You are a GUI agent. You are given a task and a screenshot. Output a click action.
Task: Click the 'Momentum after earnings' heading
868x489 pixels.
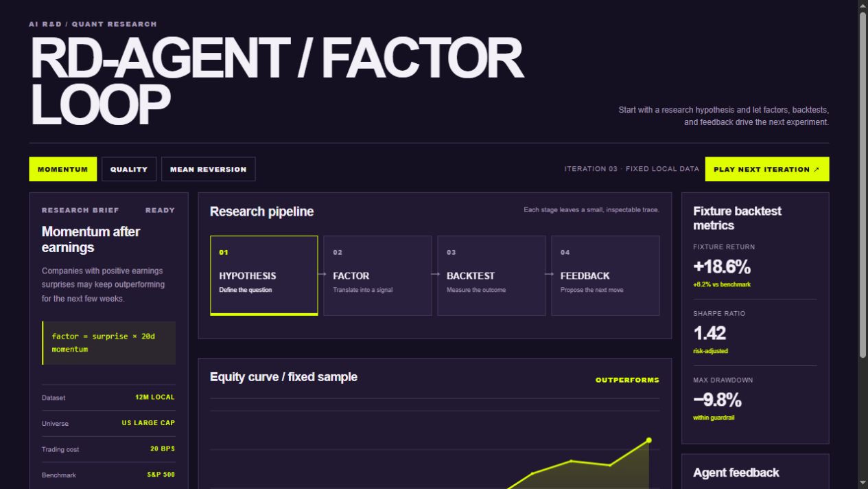tap(91, 240)
